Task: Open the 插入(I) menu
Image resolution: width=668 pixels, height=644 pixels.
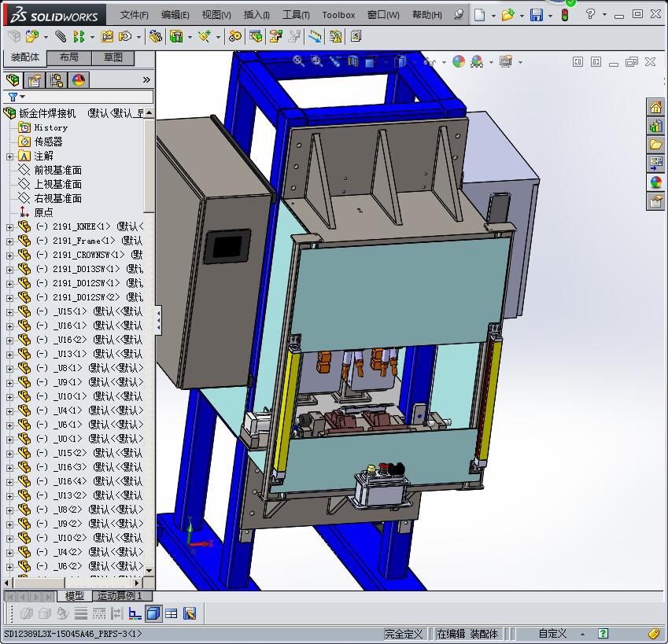Action: [256, 15]
